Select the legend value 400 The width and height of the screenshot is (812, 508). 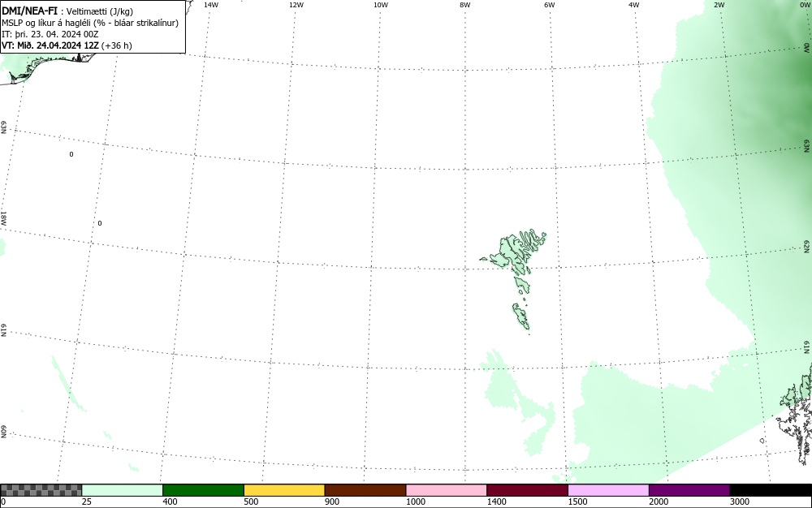tap(170, 502)
